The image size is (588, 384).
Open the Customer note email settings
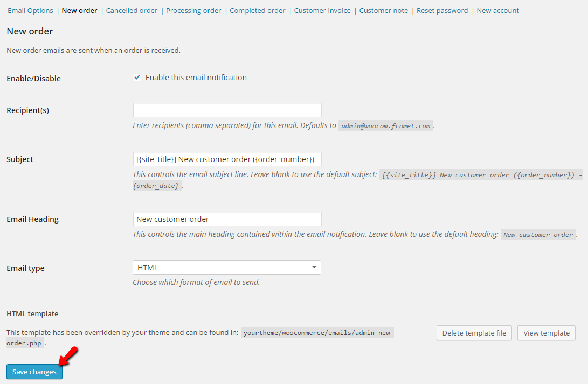point(383,10)
